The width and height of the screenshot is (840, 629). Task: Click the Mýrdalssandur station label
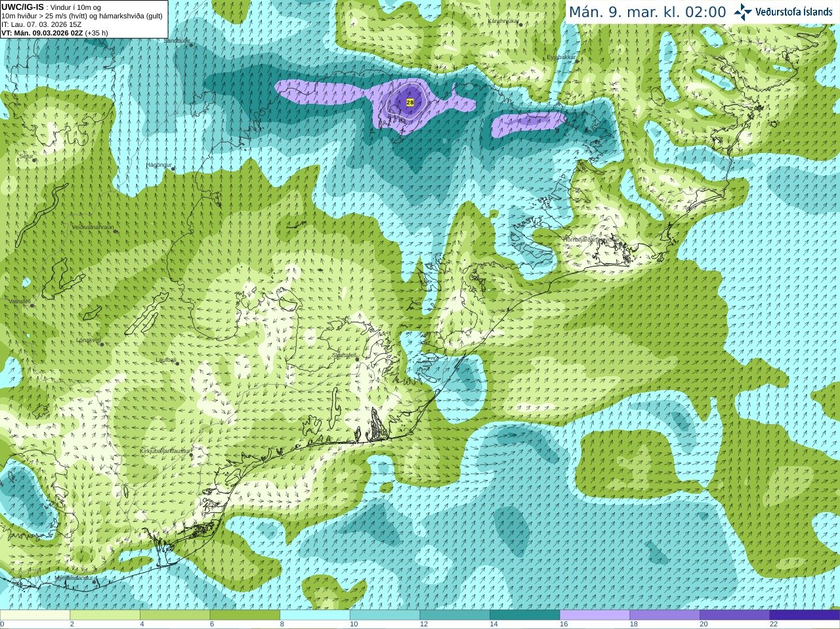73,578
